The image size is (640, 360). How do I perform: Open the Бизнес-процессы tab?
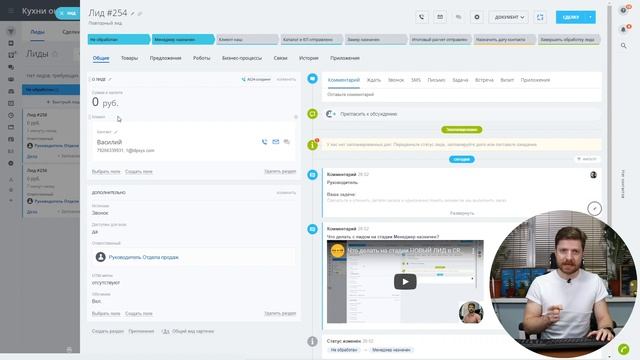tap(242, 58)
